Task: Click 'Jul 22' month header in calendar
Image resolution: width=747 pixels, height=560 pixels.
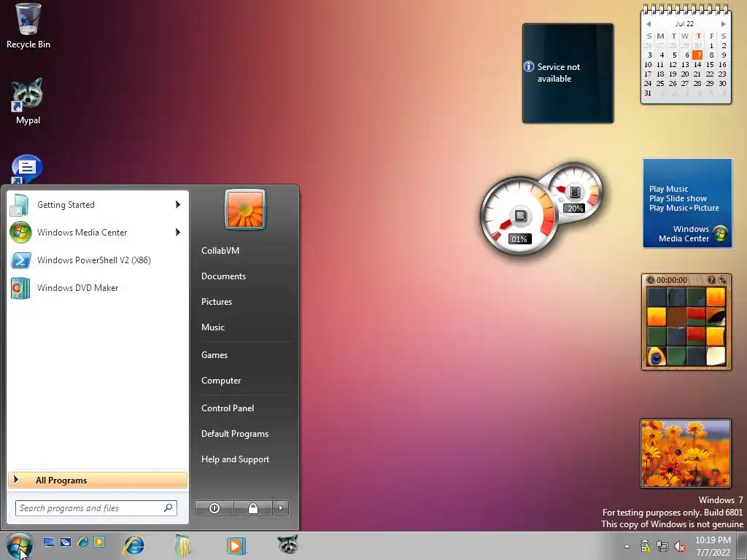Action: pyautogui.click(x=684, y=24)
